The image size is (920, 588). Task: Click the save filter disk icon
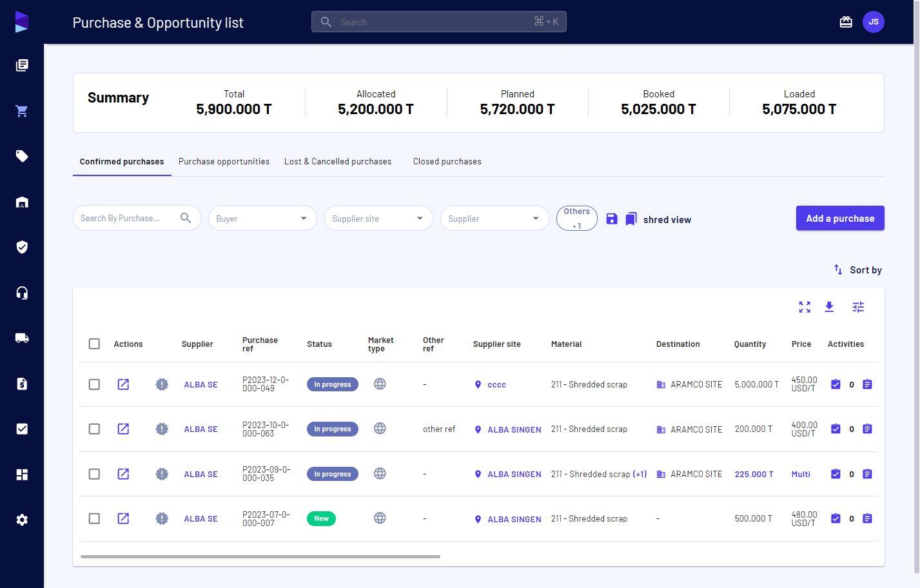point(612,219)
